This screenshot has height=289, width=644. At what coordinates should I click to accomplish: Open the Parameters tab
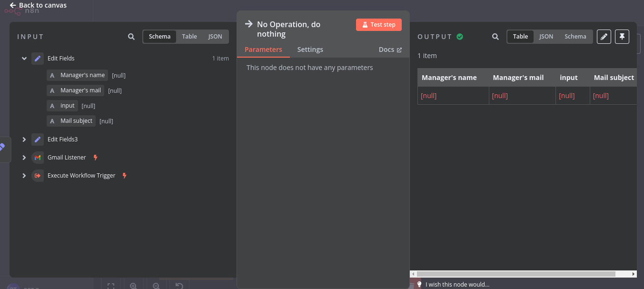click(x=263, y=50)
